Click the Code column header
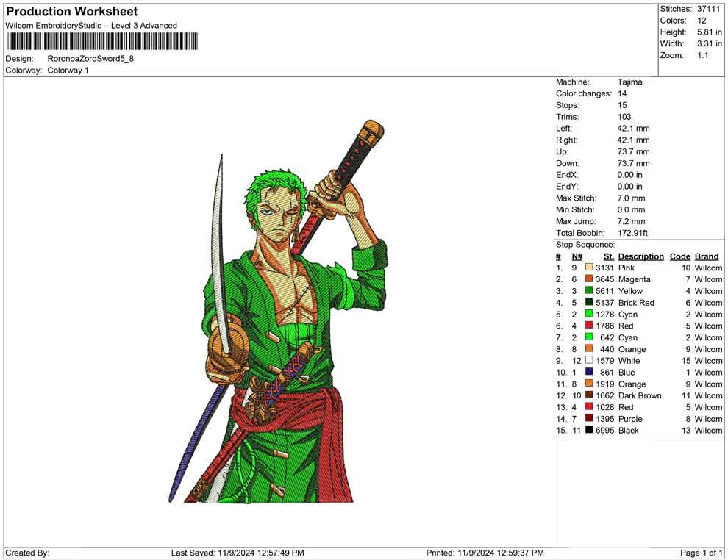This screenshot has width=728, height=560. coord(680,256)
